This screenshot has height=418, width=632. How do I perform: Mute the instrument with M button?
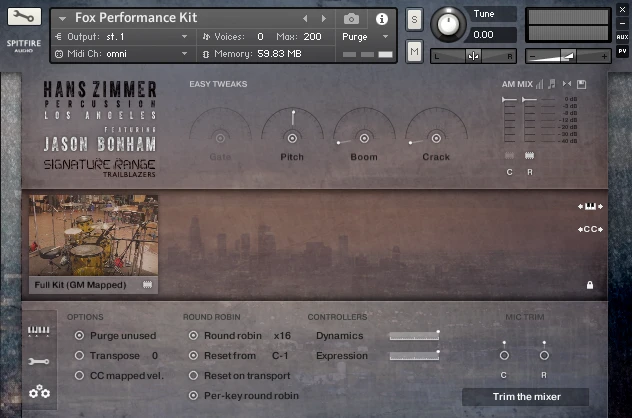(x=414, y=50)
